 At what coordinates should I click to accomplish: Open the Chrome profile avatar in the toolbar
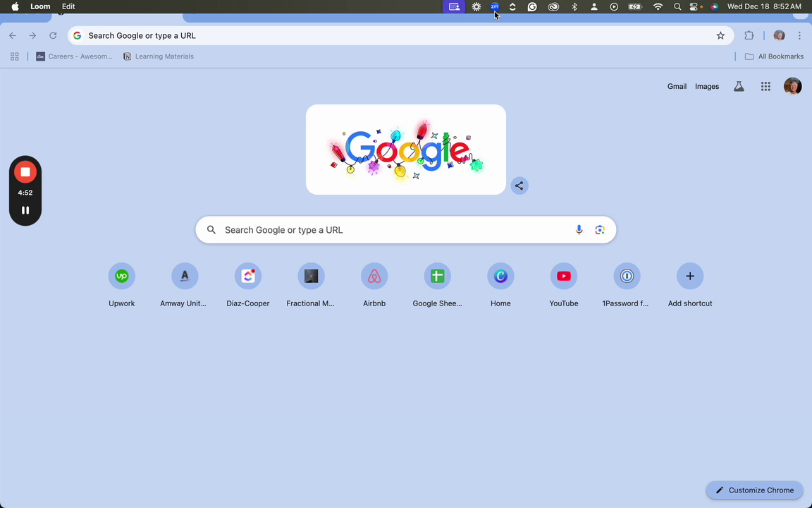pos(780,36)
